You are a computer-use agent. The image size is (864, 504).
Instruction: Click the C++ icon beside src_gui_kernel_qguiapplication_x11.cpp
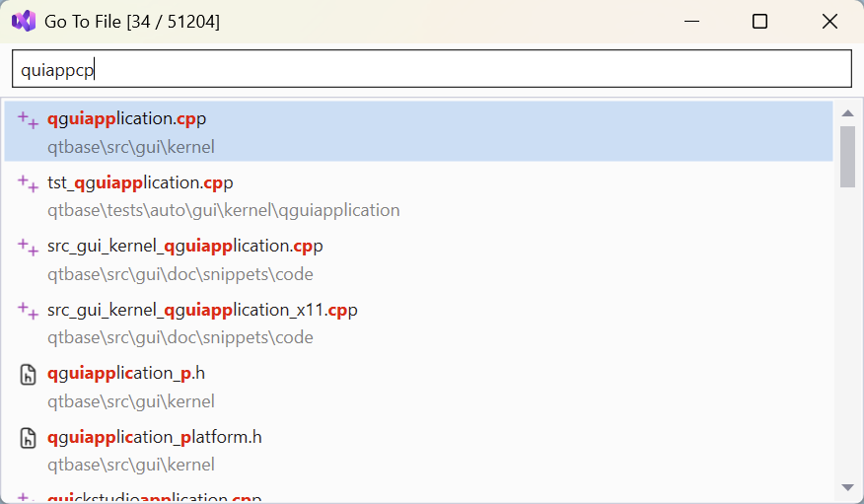click(x=29, y=310)
